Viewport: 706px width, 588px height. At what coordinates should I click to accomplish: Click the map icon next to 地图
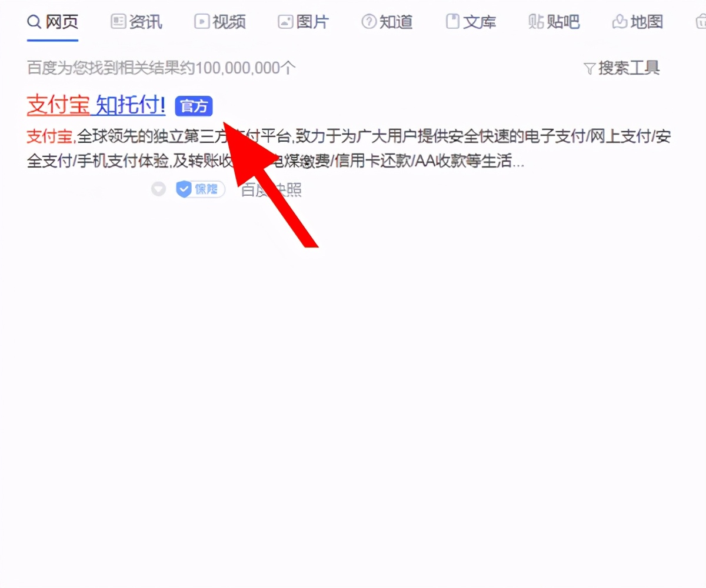point(619,21)
